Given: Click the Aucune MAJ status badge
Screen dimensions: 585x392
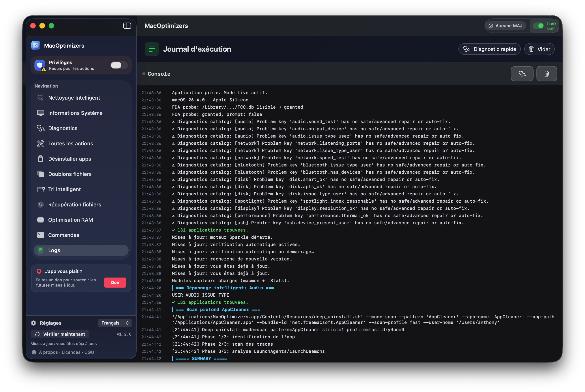Looking at the screenshot, I should [505, 26].
